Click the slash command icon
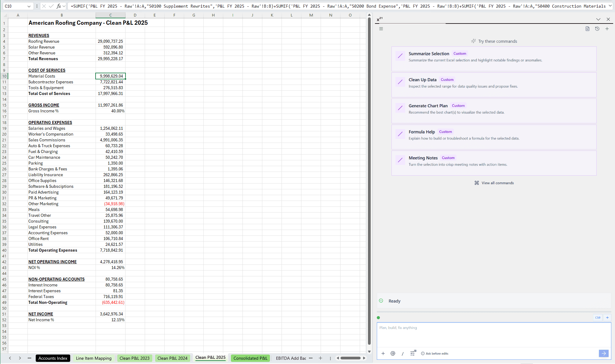The width and height of the screenshot is (615, 364). pyautogui.click(x=402, y=354)
